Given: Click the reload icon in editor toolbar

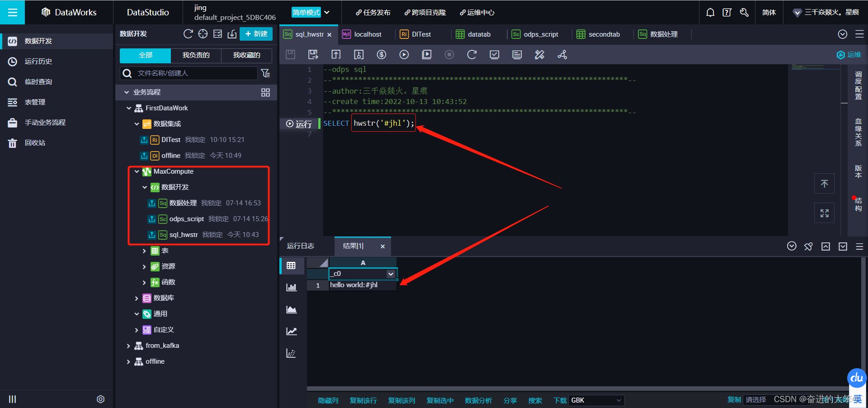Looking at the screenshot, I should point(472,55).
